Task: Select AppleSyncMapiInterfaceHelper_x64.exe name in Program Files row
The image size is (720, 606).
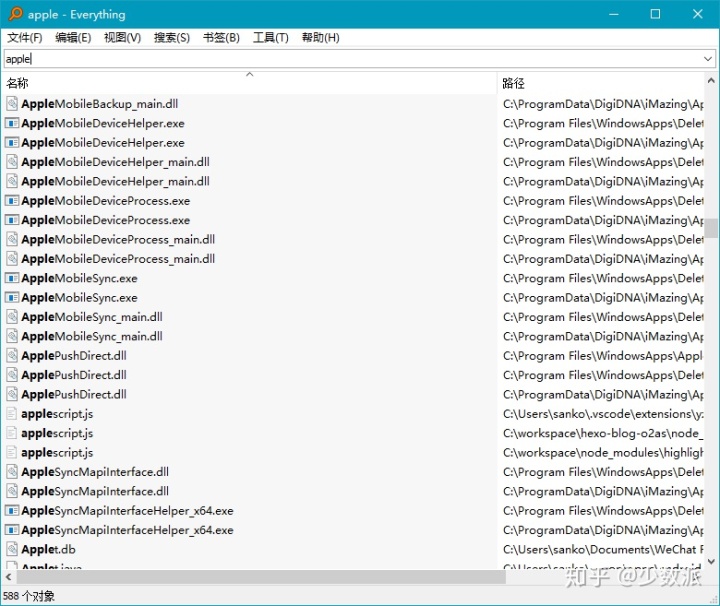Action: 127,511
